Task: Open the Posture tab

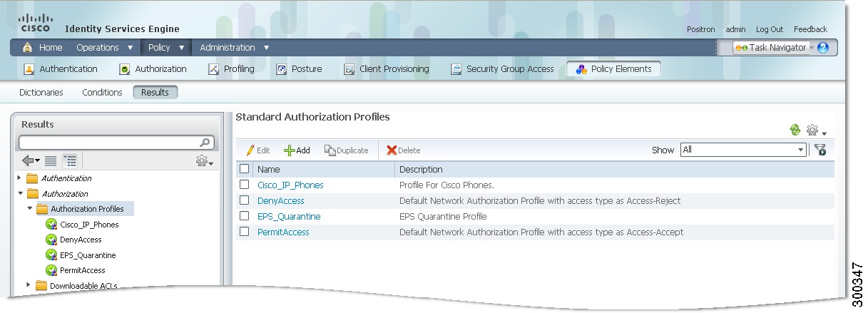Action: (x=299, y=69)
